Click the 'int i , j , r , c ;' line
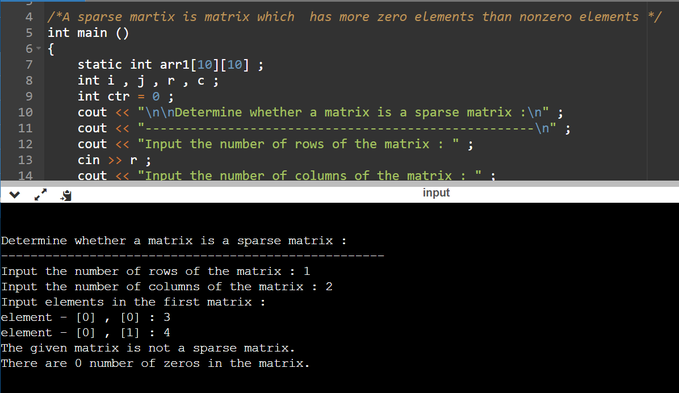The width and height of the screenshot is (679, 393). [x=148, y=81]
